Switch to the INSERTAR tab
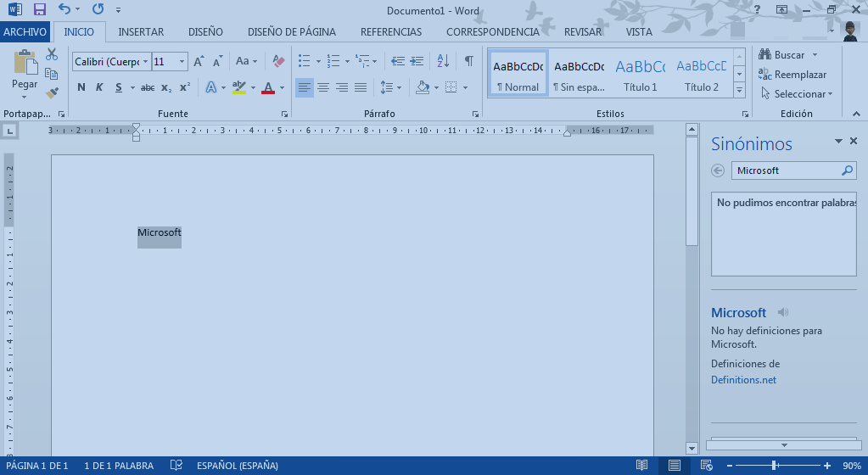868x475 pixels. [141, 32]
